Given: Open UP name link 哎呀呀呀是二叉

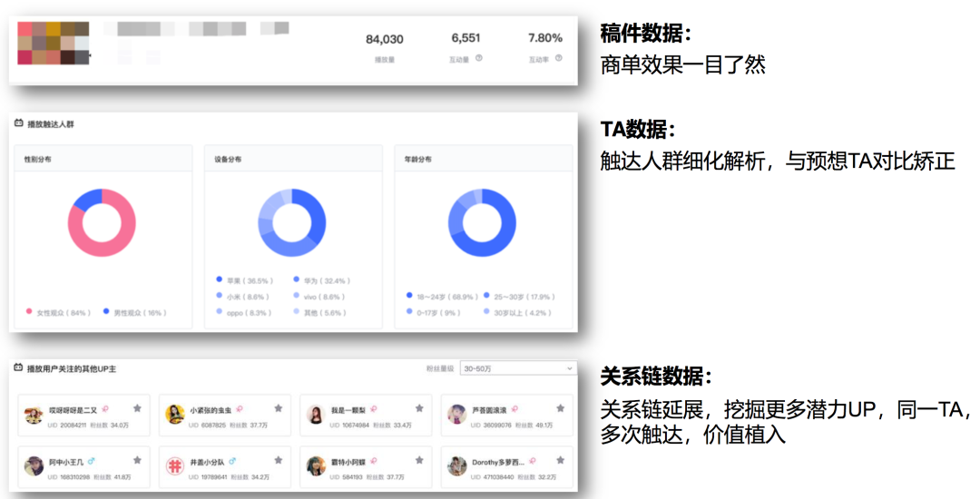Looking at the screenshot, I should click(x=73, y=410).
